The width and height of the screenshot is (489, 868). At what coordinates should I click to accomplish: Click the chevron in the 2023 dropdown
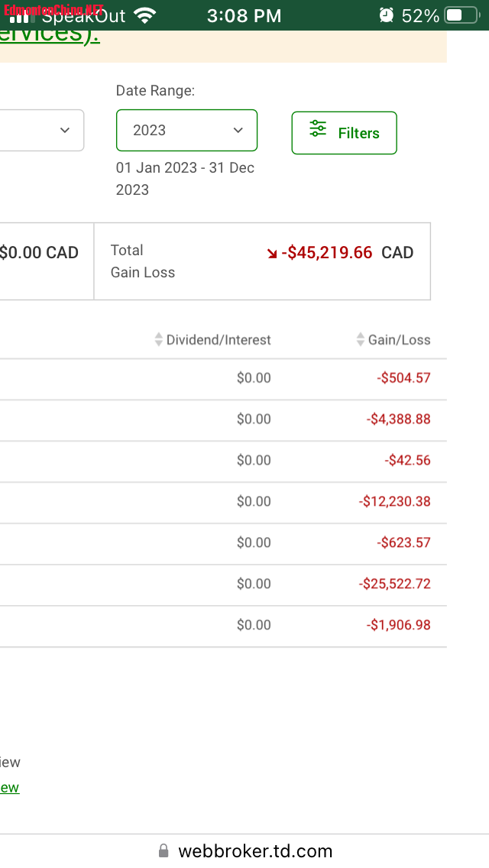coord(238,130)
